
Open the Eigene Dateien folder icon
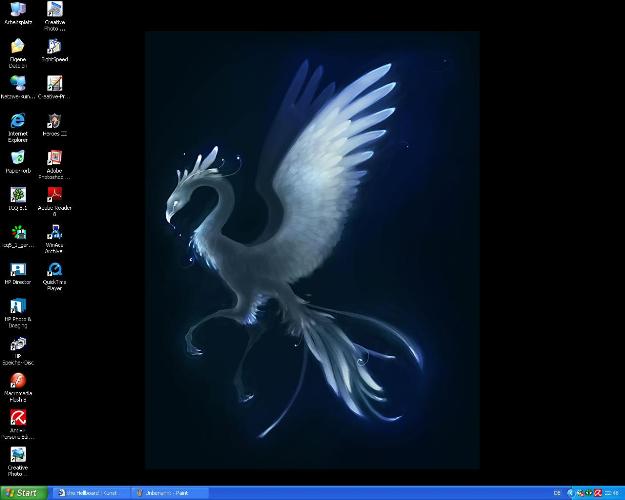18,46
